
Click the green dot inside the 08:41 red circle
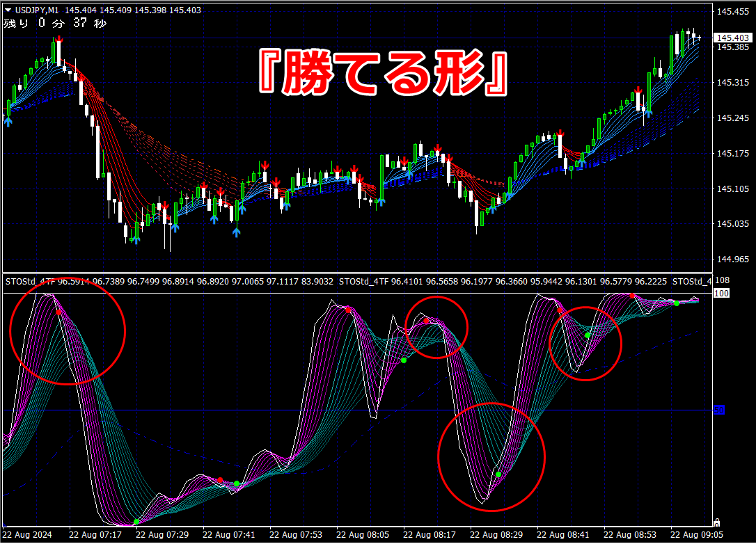click(x=588, y=335)
